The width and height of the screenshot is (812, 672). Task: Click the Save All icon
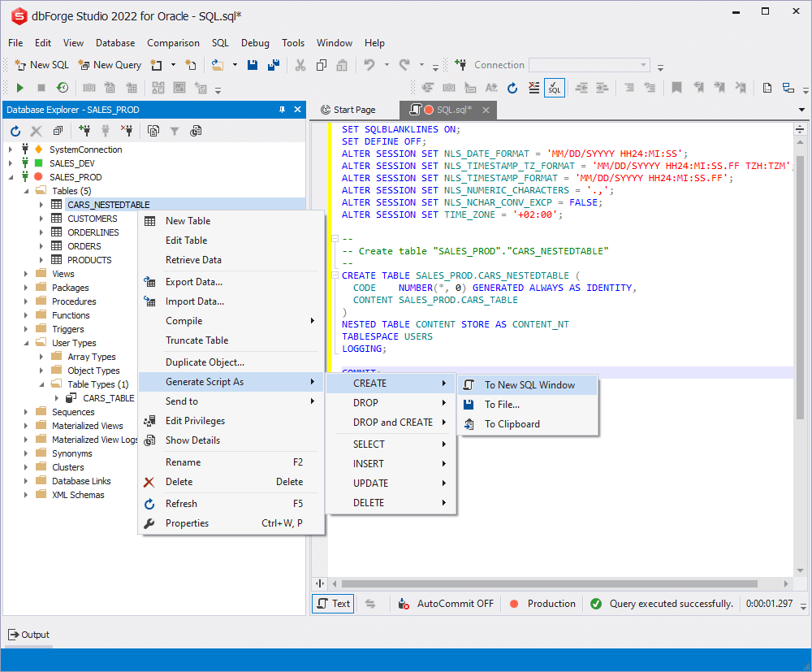tap(274, 65)
